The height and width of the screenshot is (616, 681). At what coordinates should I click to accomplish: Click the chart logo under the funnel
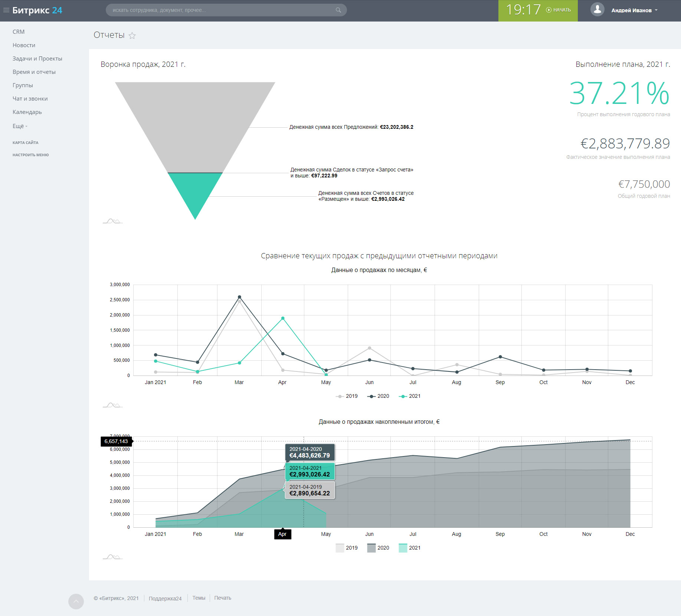pos(112,221)
